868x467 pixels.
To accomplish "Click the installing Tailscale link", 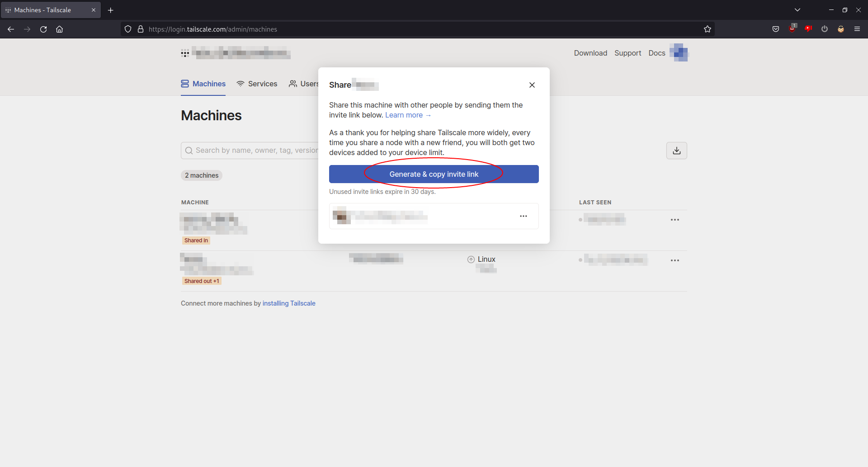I will click(x=289, y=303).
